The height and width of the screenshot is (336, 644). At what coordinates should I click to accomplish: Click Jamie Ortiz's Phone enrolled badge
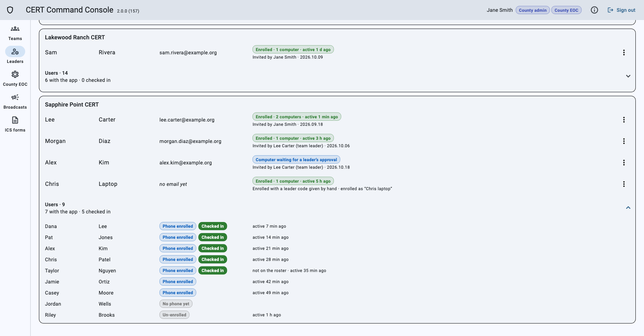178,281
